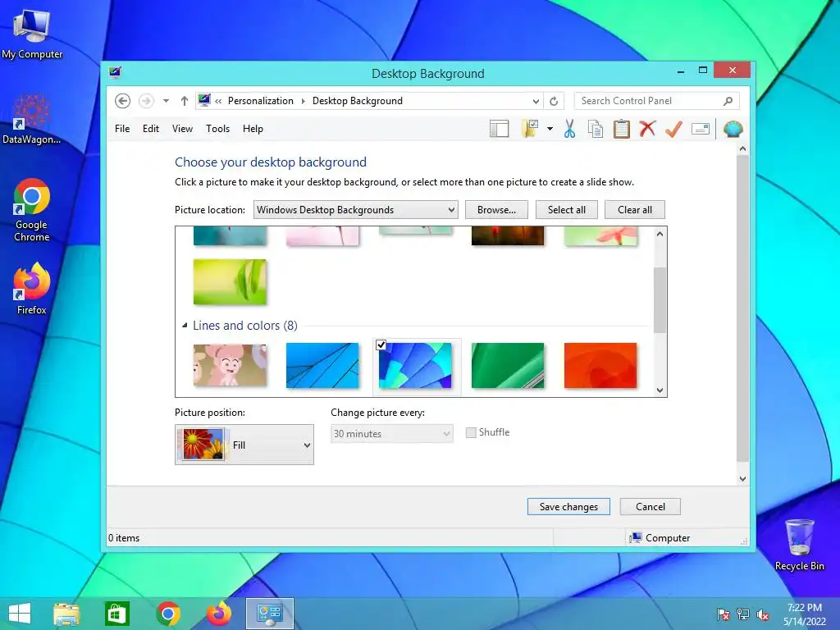
Task: Click the Rename toolbar icon
Action: point(701,129)
